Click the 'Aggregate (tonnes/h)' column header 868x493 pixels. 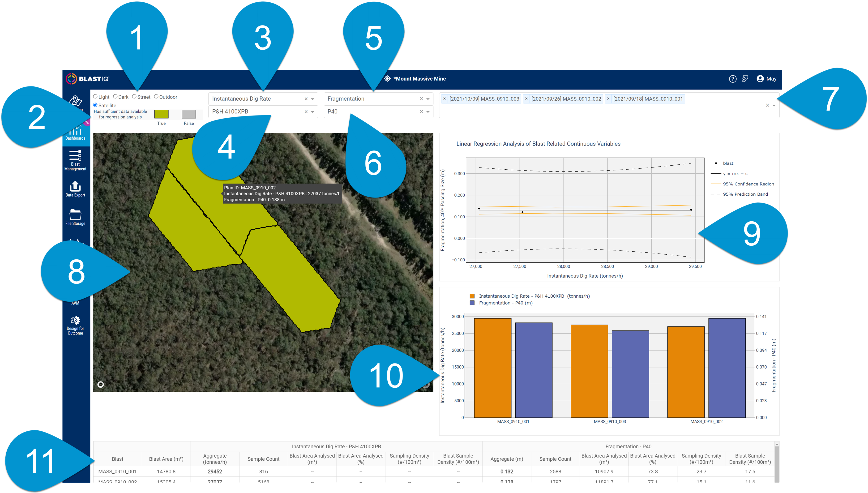point(215,459)
